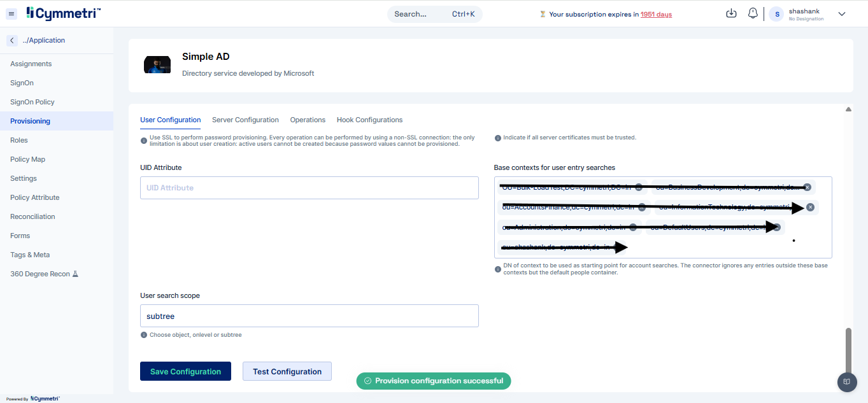Remove the ou=InformationTechnology base context tag
The width and height of the screenshot is (868, 403).
pos(810,207)
